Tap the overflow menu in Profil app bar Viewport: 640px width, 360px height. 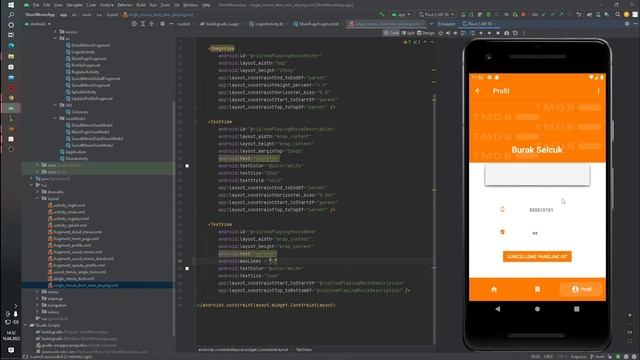point(598,91)
